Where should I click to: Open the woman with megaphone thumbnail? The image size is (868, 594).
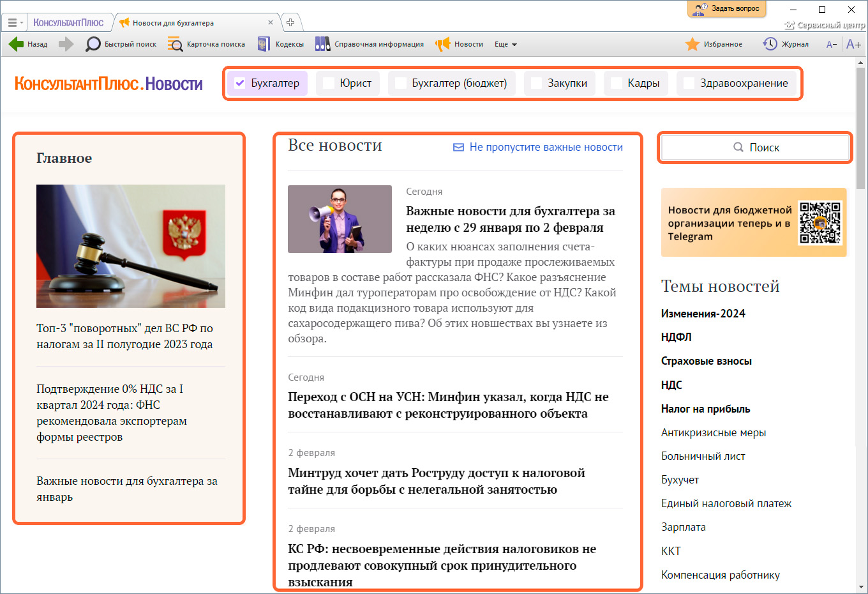coord(340,219)
